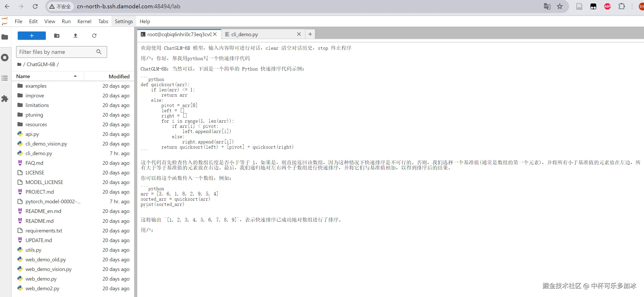Switch to the cli_demo.py tab

point(244,34)
